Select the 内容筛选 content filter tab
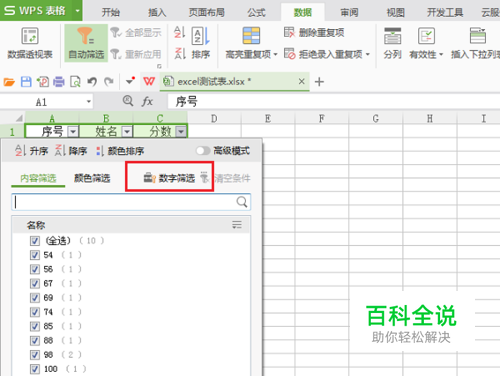Screen dimensions: 500x376 click(38, 178)
